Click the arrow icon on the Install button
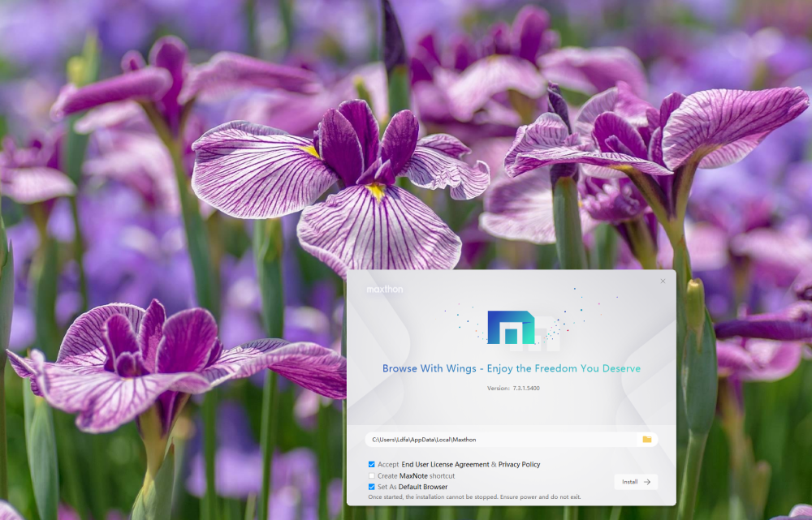This screenshot has width=812, height=520. [647, 482]
